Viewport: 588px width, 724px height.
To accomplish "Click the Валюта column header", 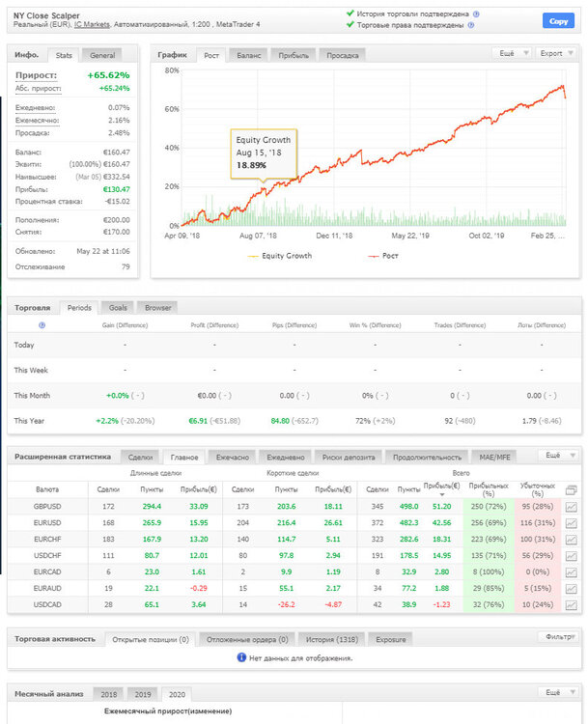I will click(47, 489).
